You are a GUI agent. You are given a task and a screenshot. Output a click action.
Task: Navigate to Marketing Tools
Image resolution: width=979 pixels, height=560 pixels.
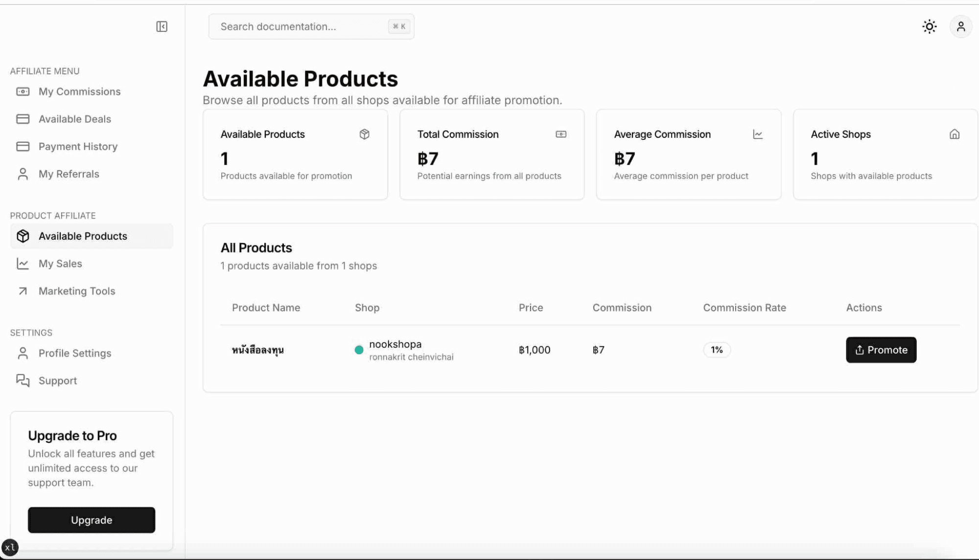tap(77, 291)
